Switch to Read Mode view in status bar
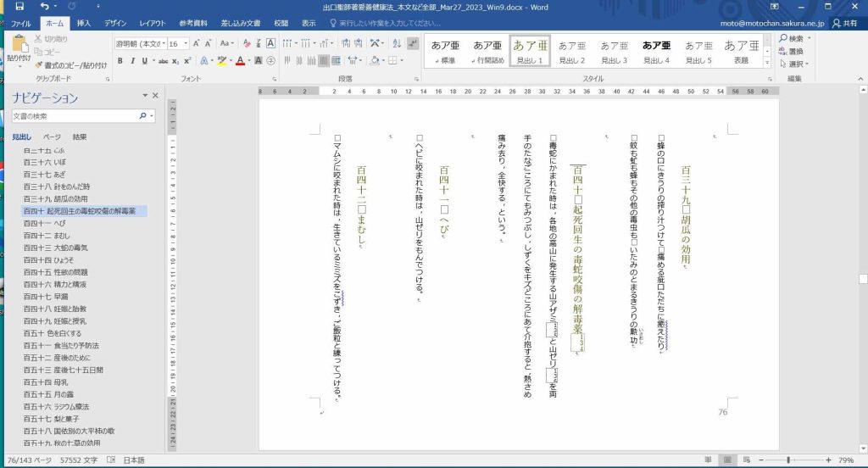The height and width of the screenshot is (468, 868). coord(708,460)
